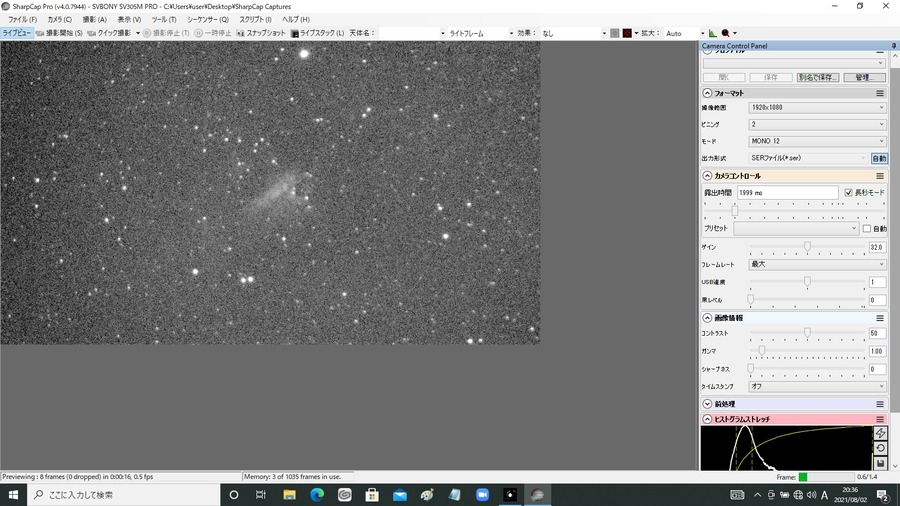The width and height of the screenshot is (900, 506).
Task: Expand the 前処理 section
Action: (x=707, y=404)
